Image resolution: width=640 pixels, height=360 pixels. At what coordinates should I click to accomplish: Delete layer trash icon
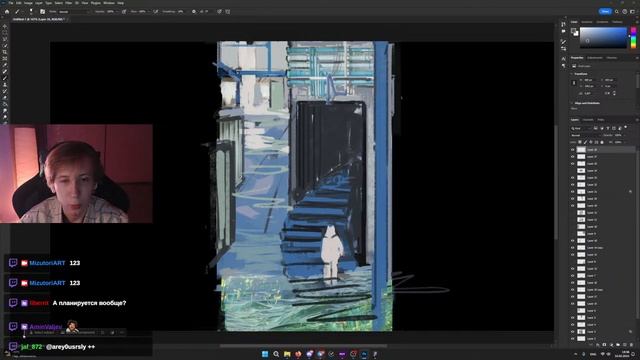coord(631,344)
